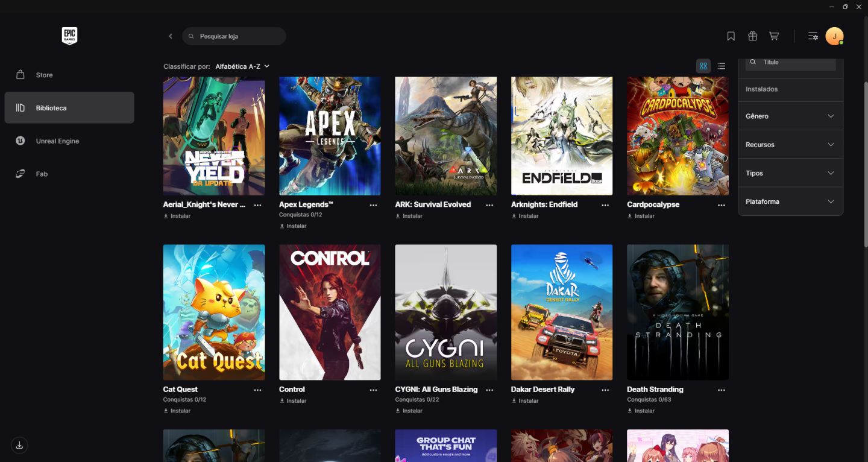Open the Cat Quest cover art
868x462 pixels.
(214, 312)
